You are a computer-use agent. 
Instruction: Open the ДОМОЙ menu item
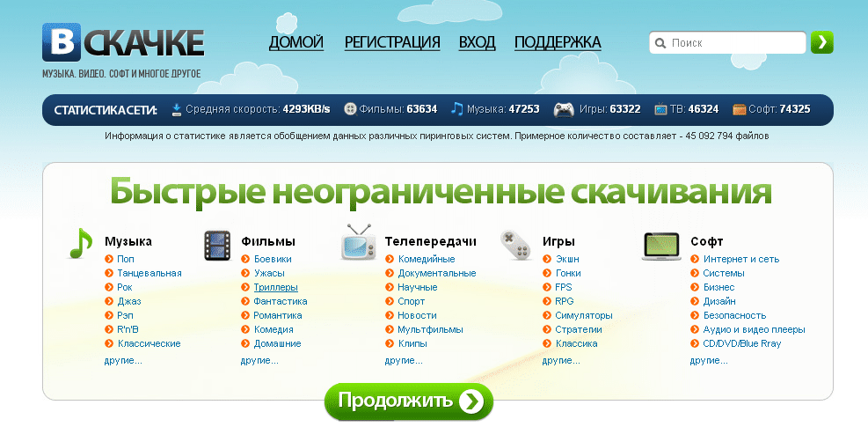(296, 42)
